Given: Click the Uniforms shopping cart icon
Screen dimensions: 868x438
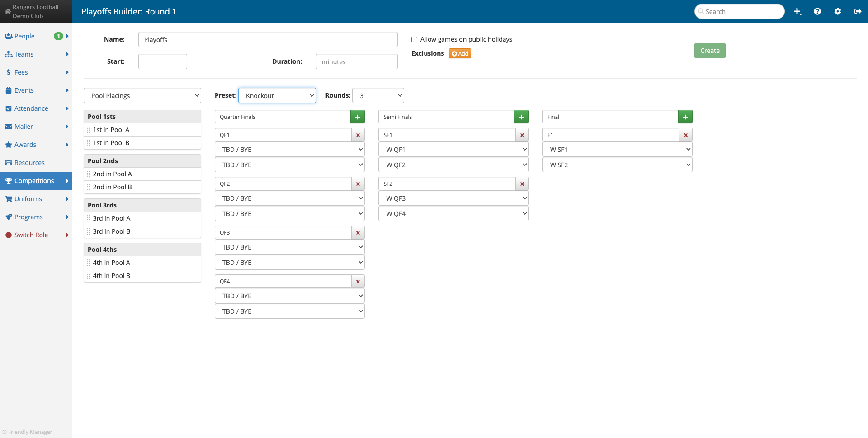Looking at the screenshot, I should (x=8, y=198).
